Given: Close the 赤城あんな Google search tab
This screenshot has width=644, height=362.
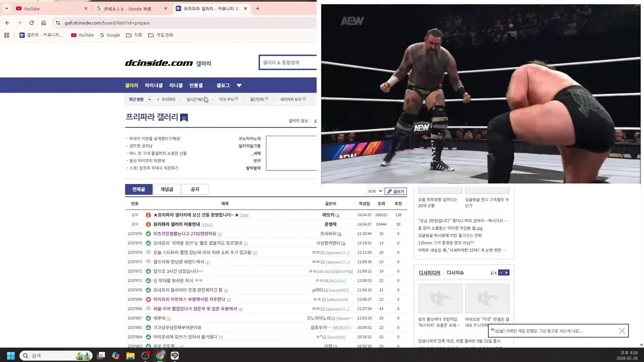Looking at the screenshot, I should [x=166, y=9].
